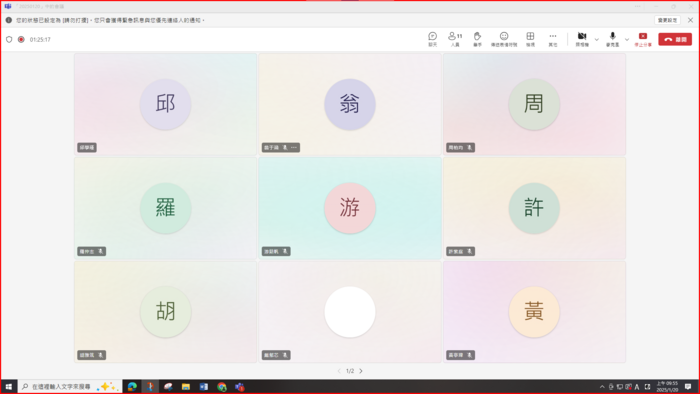
Task: Click the muted mic icon on 許 tile
Action: point(469,251)
